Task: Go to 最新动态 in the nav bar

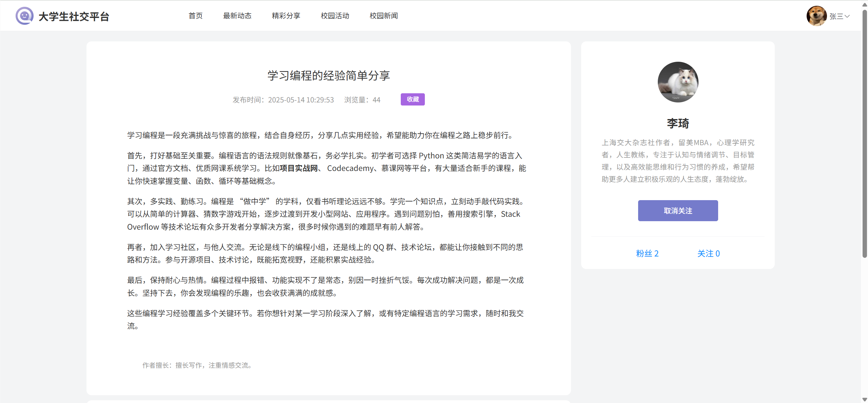Action: 237,16
